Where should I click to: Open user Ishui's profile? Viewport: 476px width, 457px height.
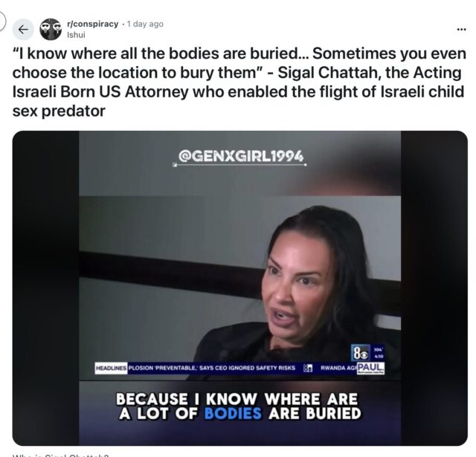[x=76, y=35]
